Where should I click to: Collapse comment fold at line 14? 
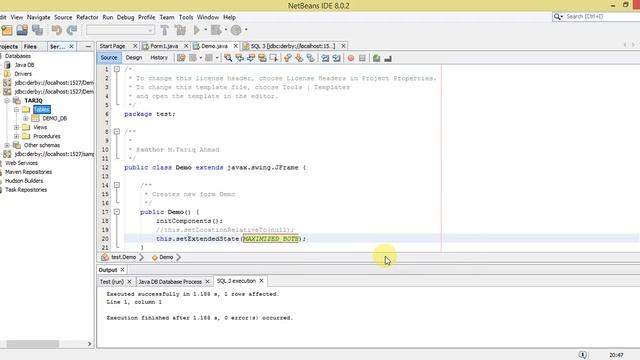pyautogui.click(x=117, y=185)
